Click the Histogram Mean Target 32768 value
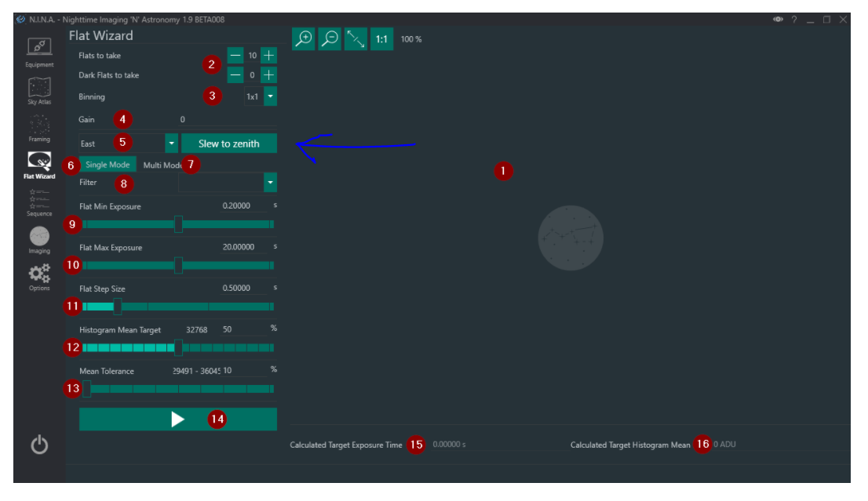 point(196,329)
